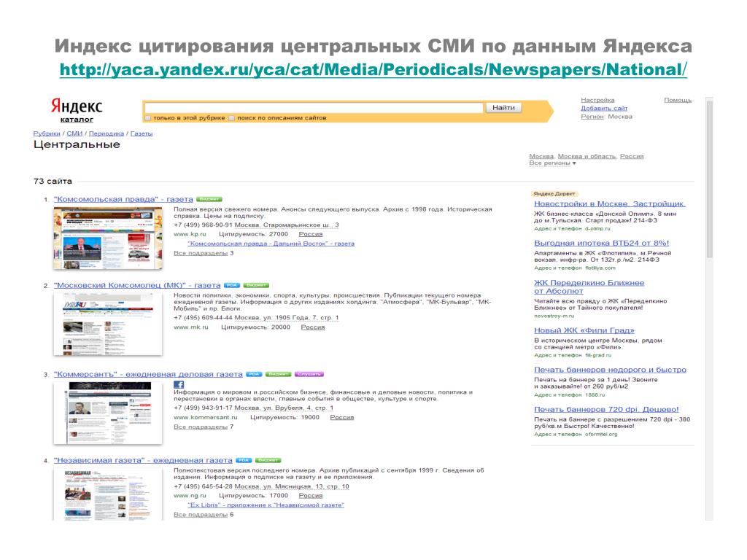Click the www.kommersant.ru site address
The height and width of the screenshot is (560, 747).
205,417
